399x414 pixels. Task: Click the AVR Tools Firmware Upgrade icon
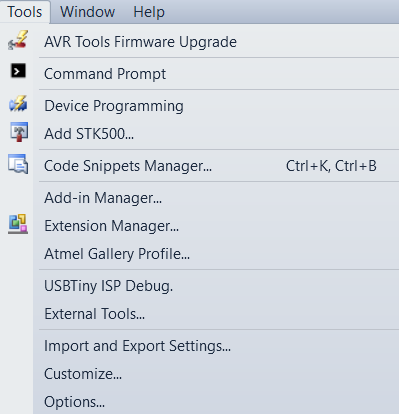coord(18,41)
